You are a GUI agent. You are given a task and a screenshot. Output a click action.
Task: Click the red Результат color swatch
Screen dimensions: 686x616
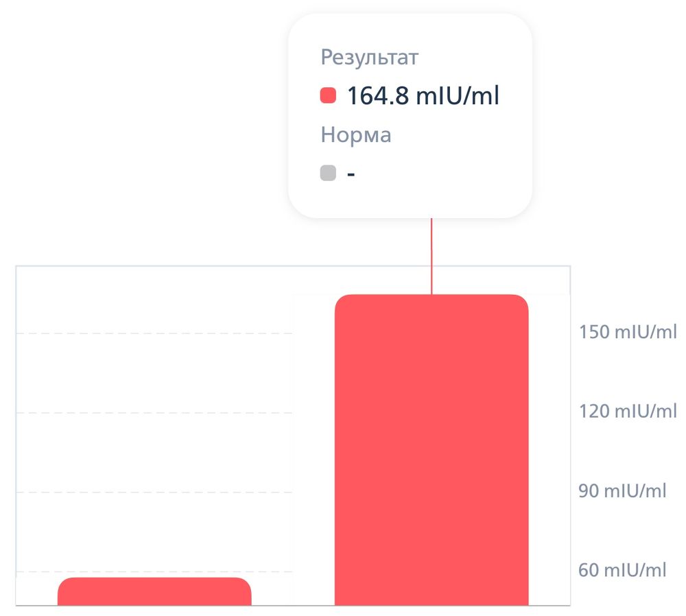(328, 95)
